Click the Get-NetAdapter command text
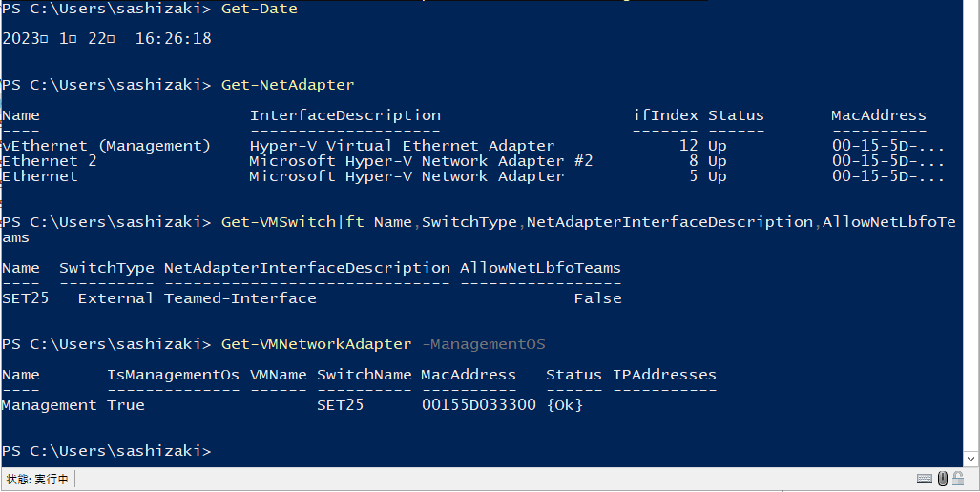Viewport: 980px width, 492px height. tap(287, 84)
